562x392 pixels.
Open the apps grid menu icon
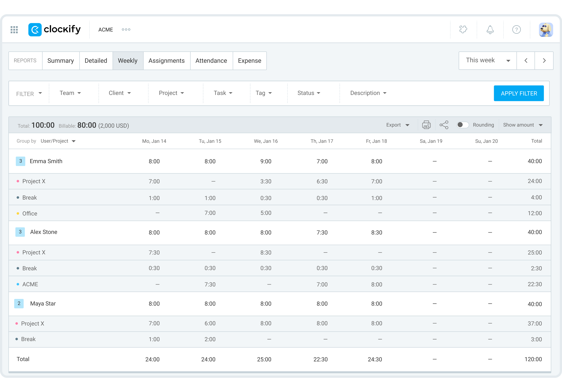(14, 30)
